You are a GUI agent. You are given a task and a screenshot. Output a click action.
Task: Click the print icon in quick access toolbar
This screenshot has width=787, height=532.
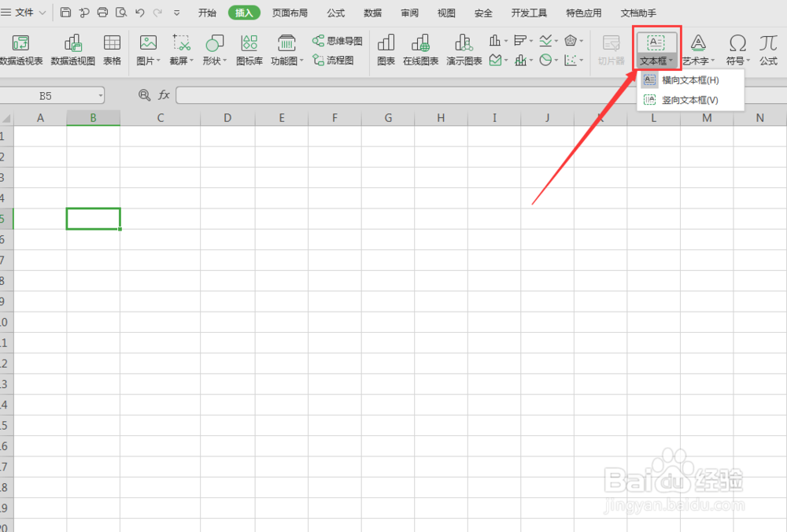click(102, 13)
